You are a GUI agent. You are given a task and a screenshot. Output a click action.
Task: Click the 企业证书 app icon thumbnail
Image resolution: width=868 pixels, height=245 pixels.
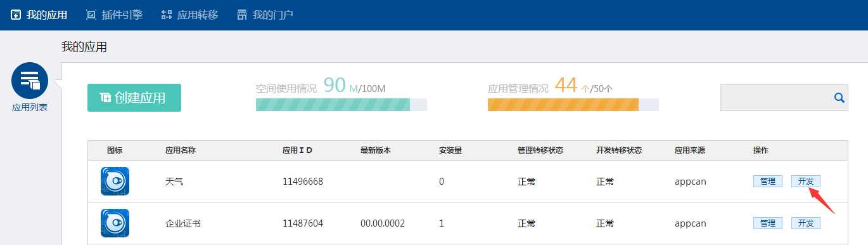pos(115,223)
